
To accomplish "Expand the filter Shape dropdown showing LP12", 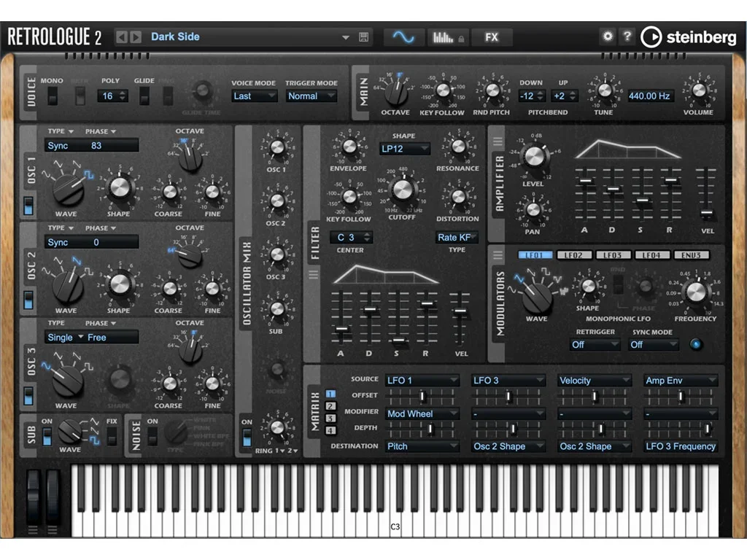I will 404,149.
